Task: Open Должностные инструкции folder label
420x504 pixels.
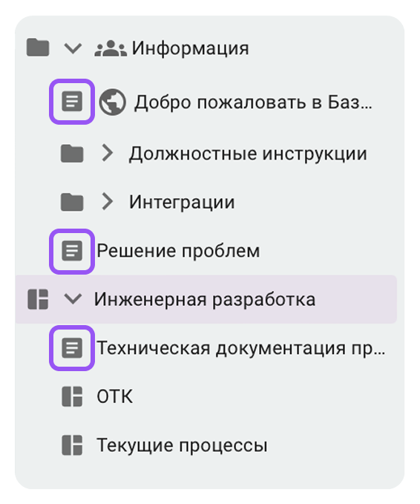Action: coord(248,154)
